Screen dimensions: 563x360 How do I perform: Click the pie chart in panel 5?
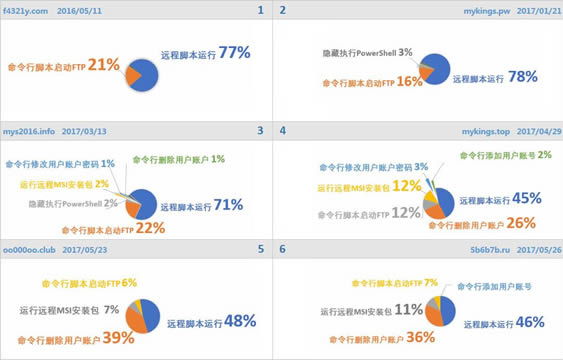[143, 316]
